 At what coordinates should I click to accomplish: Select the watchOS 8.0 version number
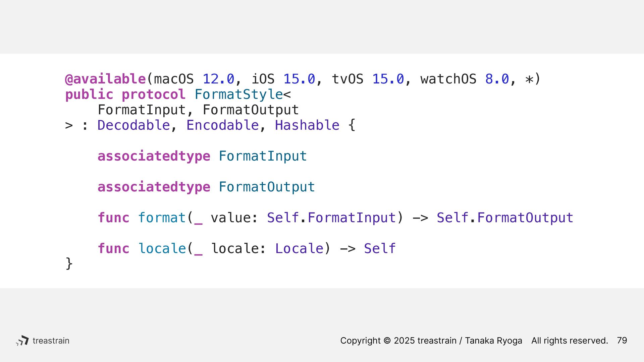(x=497, y=79)
